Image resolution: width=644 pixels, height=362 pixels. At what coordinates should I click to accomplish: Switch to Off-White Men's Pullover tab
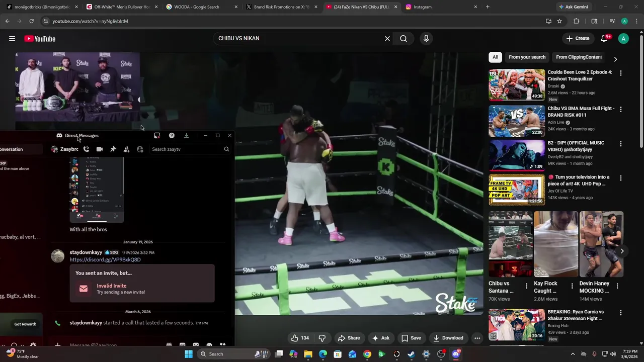coord(120,7)
